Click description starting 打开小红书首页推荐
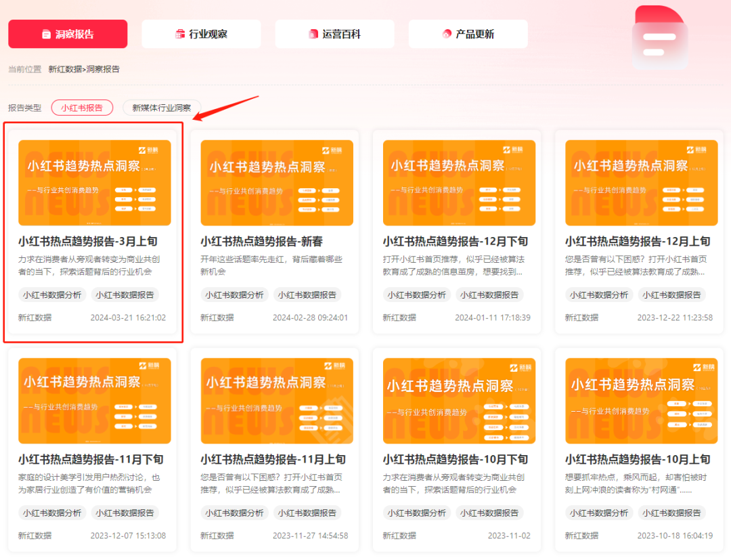Viewport: 731px width, 560px height. click(453, 265)
